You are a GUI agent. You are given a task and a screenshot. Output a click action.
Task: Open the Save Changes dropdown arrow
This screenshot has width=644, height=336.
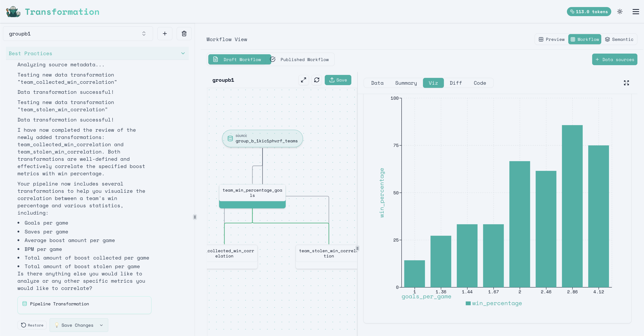coord(101,325)
